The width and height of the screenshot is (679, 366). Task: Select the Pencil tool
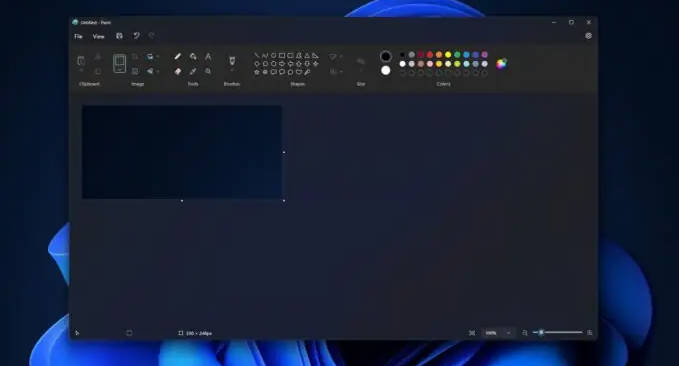178,56
